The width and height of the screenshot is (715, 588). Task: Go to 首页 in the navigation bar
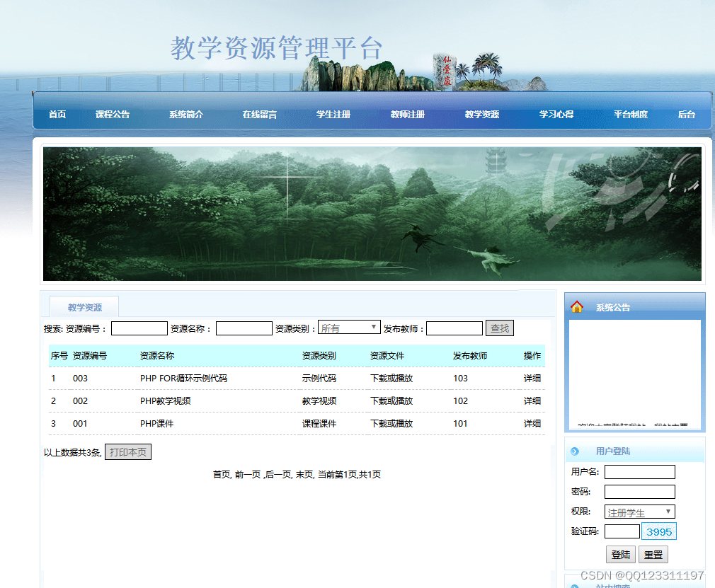point(57,115)
